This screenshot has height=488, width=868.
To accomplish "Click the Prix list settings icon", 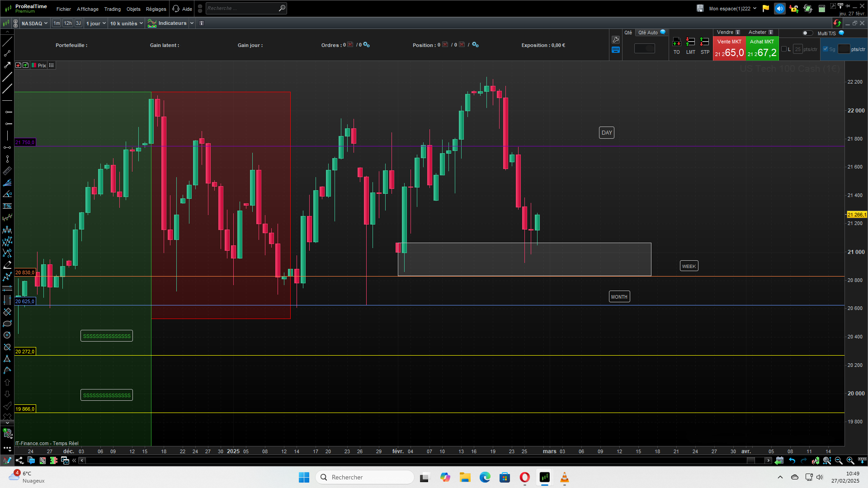I will [x=52, y=66].
